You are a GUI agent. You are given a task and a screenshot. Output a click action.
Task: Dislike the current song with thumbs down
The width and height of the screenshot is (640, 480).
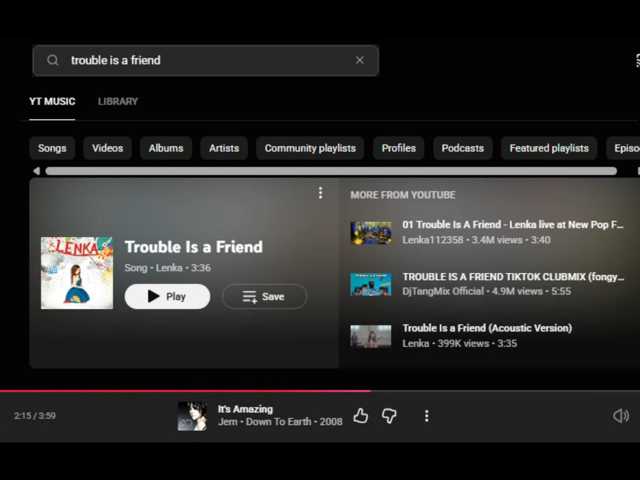click(x=389, y=416)
